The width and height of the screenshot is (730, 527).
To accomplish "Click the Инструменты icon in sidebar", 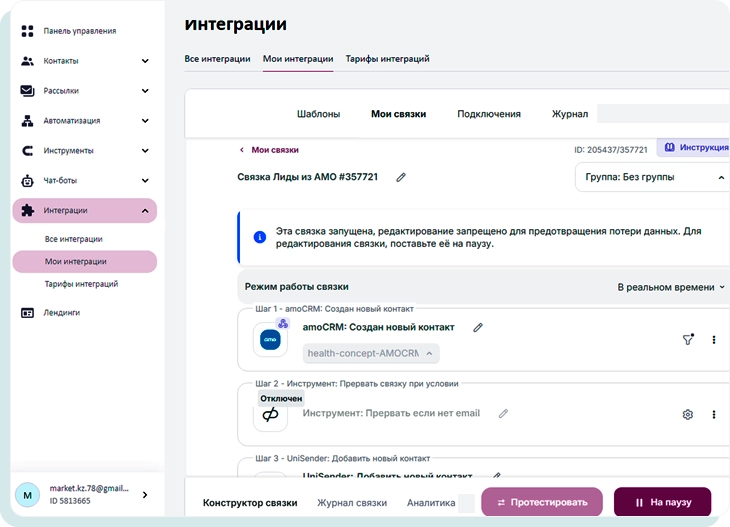I will tap(27, 150).
